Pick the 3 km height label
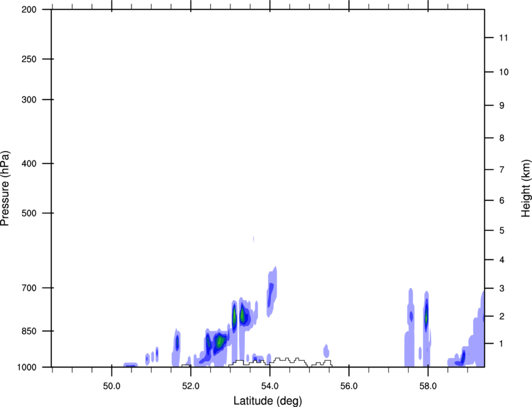This screenshot has width=532, height=407. (x=502, y=288)
